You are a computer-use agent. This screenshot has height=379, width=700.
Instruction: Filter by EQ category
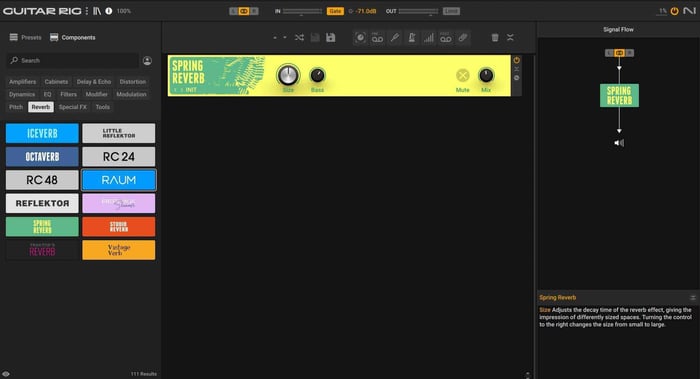tap(47, 94)
